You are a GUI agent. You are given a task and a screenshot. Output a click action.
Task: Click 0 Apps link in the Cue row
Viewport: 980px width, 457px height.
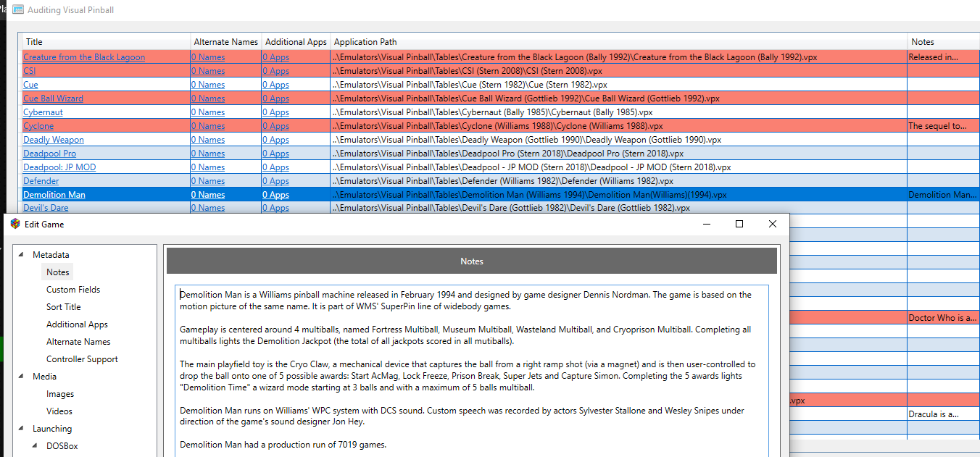tap(275, 85)
